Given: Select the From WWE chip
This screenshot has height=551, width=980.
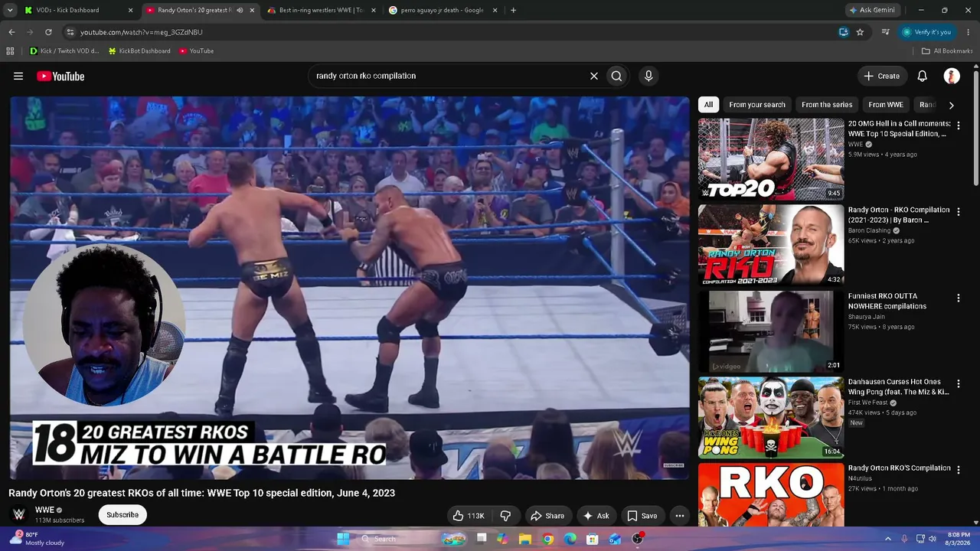Looking at the screenshot, I should click(886, 105).
